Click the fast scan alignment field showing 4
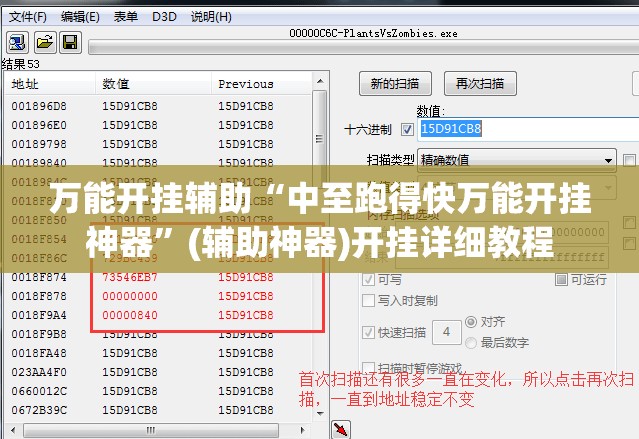 (x=446, y=332)
